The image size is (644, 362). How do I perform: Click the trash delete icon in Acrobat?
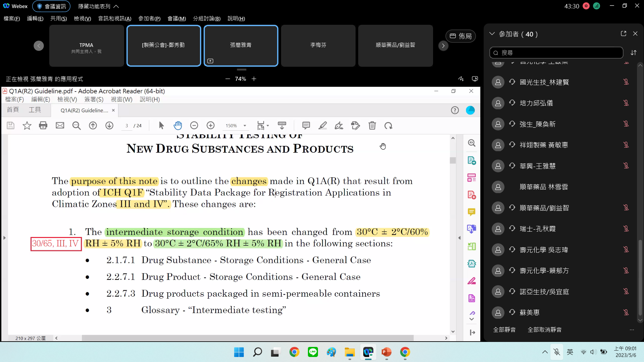coord(372,126)
